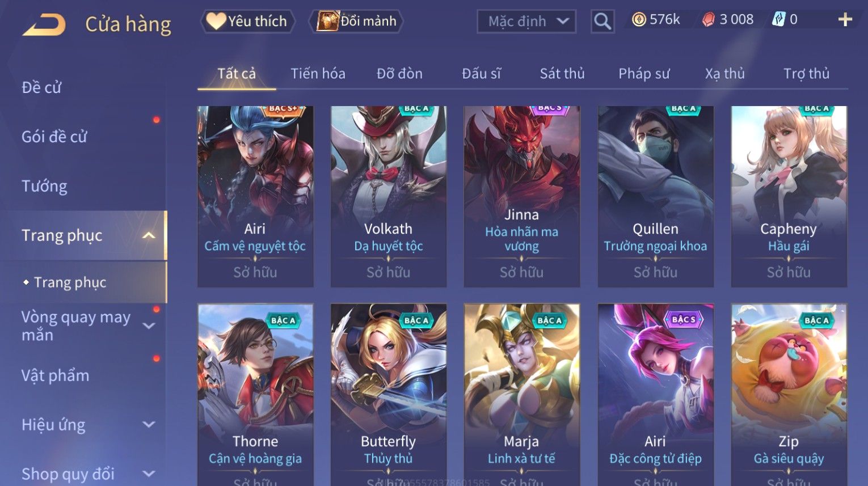The image size is (868, 486).
Task: Select the Tiến hóa filter tab
Action: 318,74
